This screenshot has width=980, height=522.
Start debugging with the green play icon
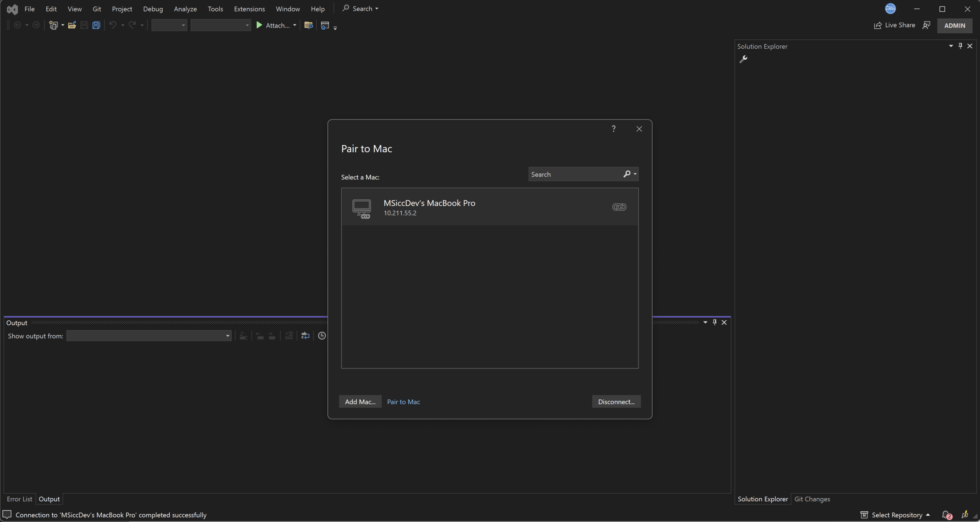[x=259, y=25]
